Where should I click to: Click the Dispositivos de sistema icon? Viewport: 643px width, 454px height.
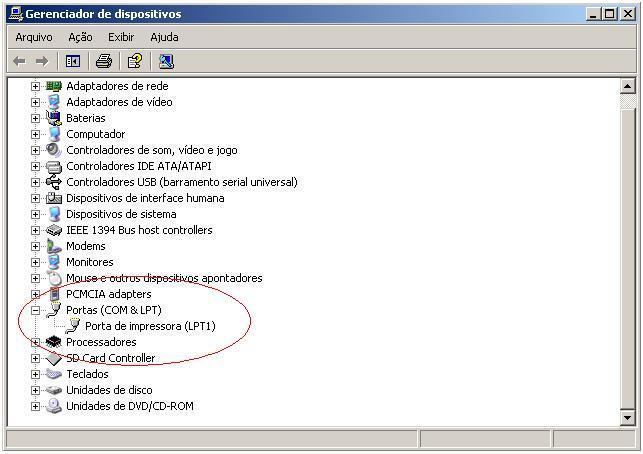(54, 214)
